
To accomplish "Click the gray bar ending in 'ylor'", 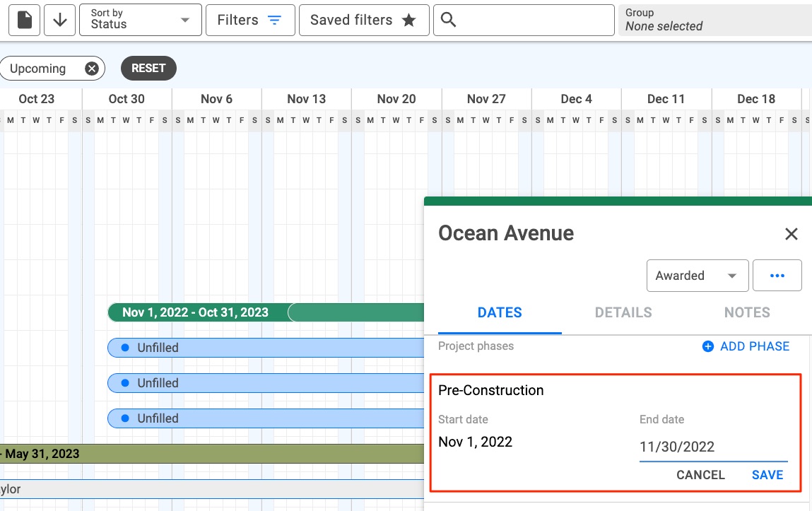I will 212,489.
